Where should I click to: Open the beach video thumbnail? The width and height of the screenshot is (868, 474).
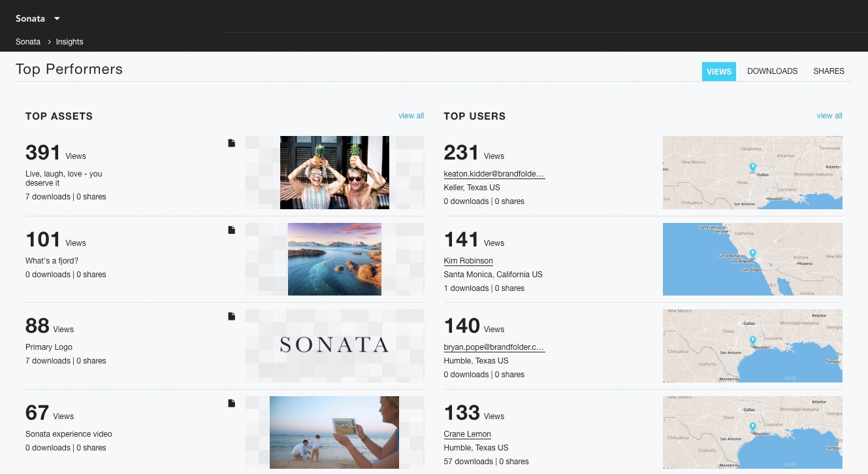pos(334,432)
